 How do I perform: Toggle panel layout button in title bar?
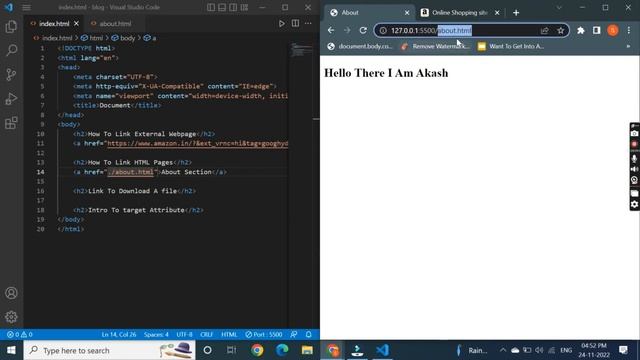[222, 7]
